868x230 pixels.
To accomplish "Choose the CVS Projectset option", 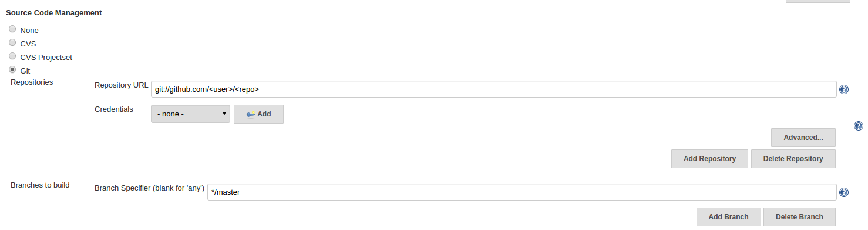I will pos(12,56).
